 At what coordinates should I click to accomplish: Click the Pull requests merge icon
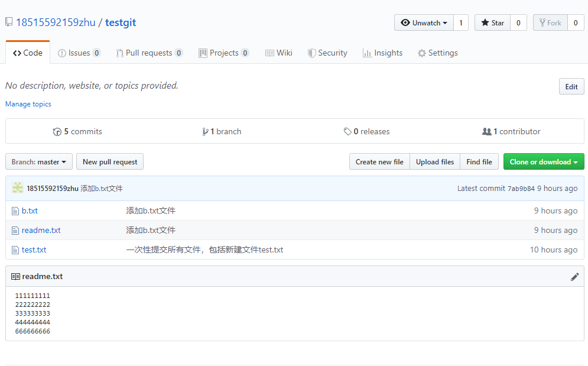[119, 53]
